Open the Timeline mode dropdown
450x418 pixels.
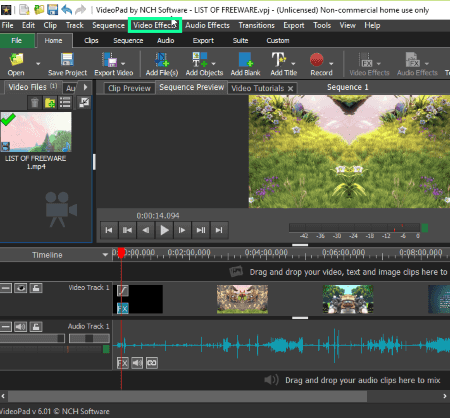(x=105, y=255)
